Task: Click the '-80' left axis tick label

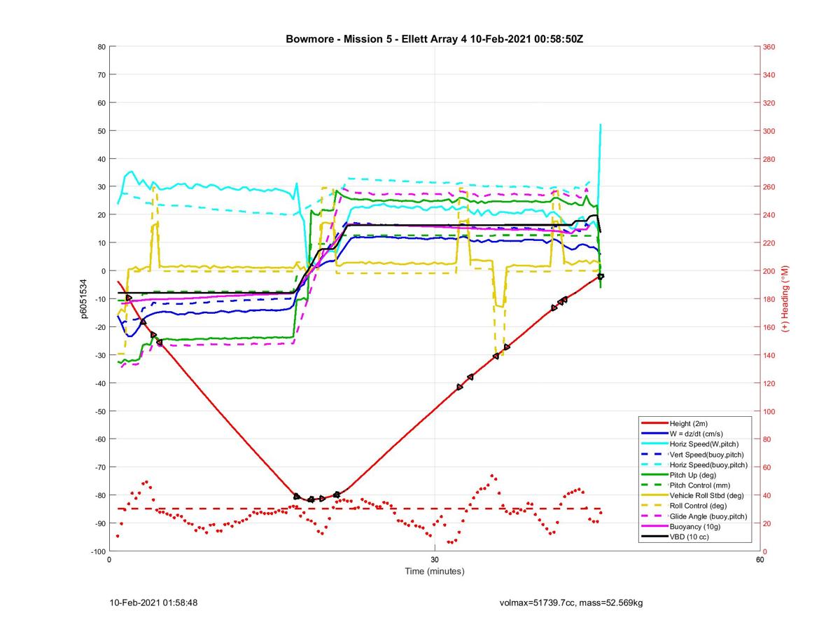Action: pos(99,495)
